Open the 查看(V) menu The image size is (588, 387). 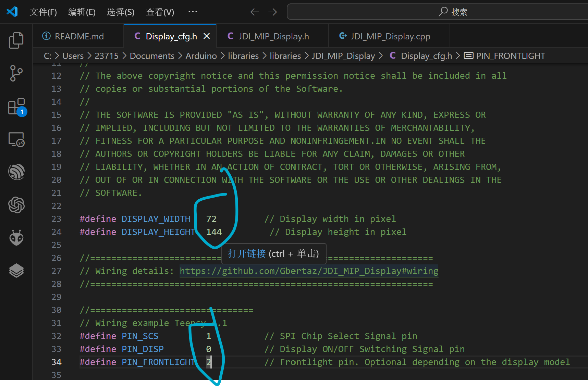(x=160, y=12)
